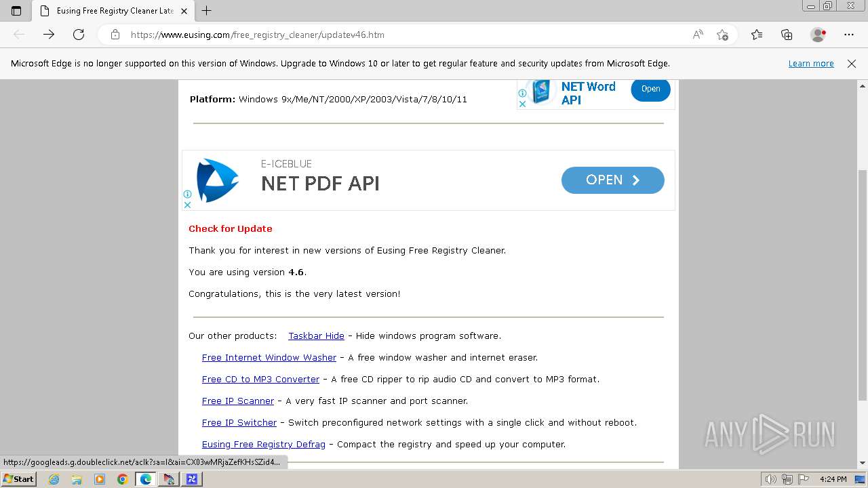Open Free Internet Window Washer link
Viewport: 868px width, 488px height.
click(269, 357)
